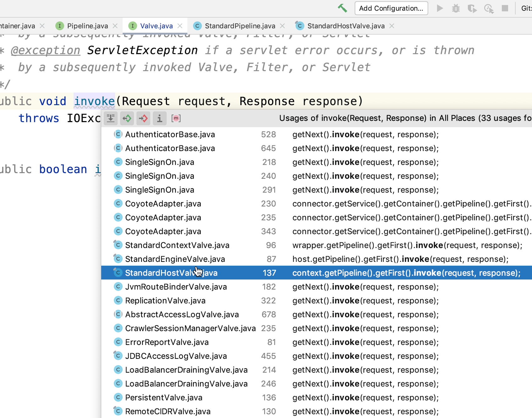Toggle the green read-access arrow filter
Image resolution: width=532 pixels, height=418 pixels.
(127, 118)
